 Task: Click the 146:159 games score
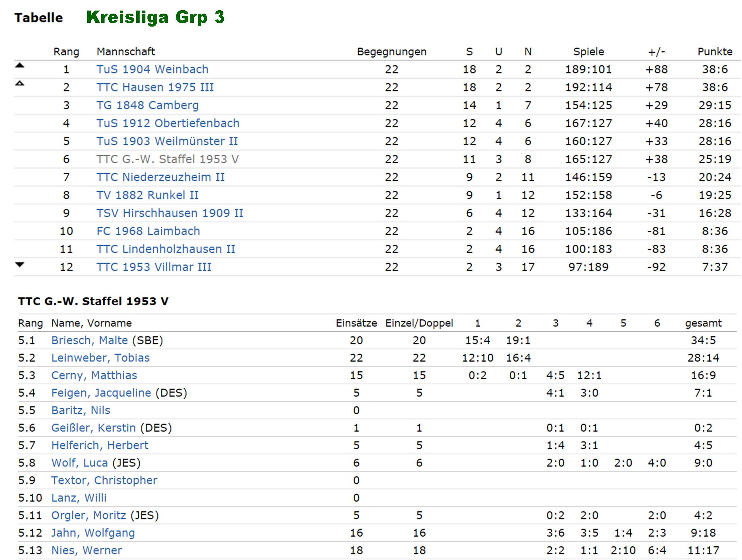point(588,177)
